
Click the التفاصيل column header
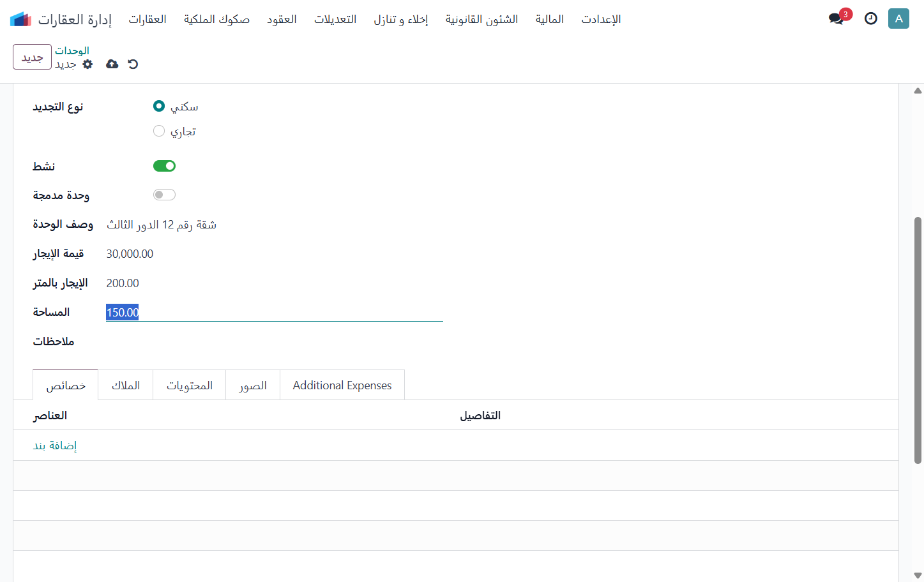[x=480, y=415]
